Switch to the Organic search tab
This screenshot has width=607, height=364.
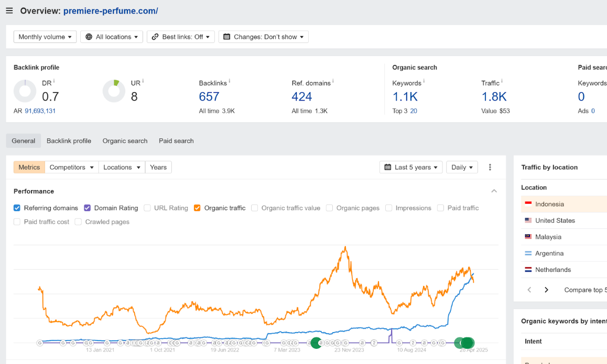[125, 141]
